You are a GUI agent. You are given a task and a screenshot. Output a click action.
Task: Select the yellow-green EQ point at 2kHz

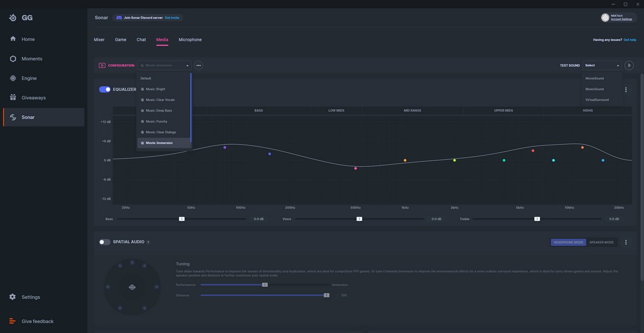[454, 161]
